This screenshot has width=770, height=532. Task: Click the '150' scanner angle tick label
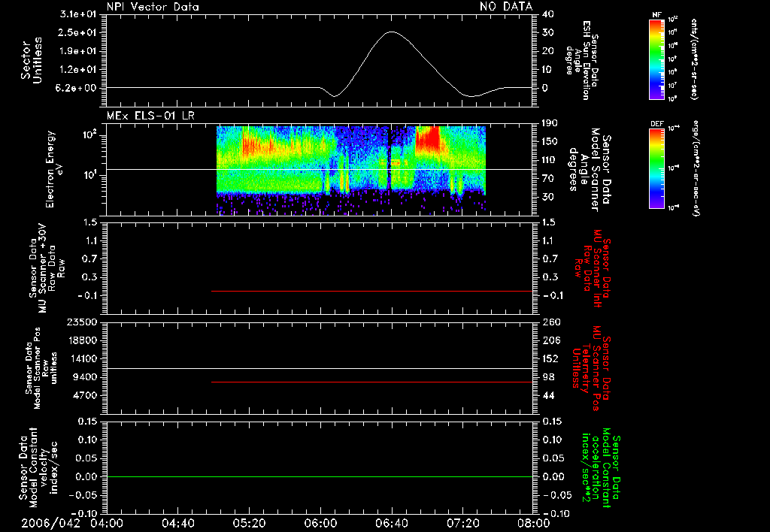pos(551,141)
